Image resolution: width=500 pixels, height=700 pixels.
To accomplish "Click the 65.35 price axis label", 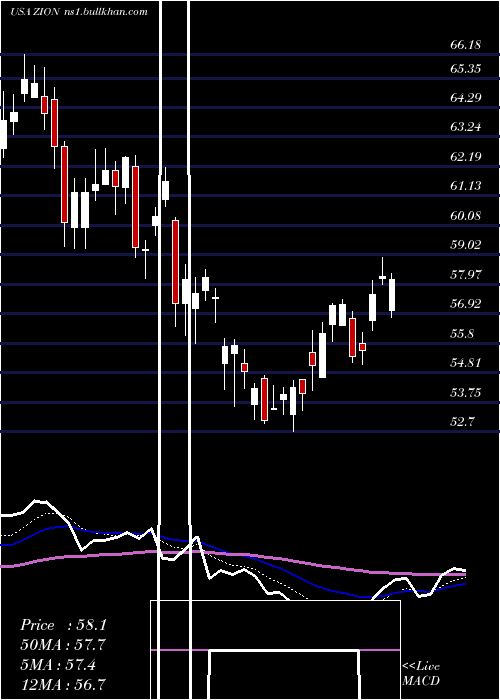I will click(x=466, y=69).
